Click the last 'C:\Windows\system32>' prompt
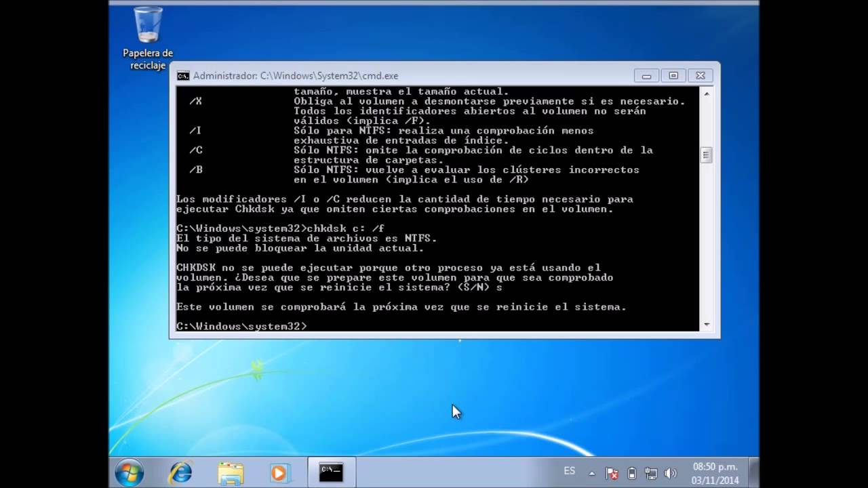This screenshot has height=488, width=868. pos(241,327)
